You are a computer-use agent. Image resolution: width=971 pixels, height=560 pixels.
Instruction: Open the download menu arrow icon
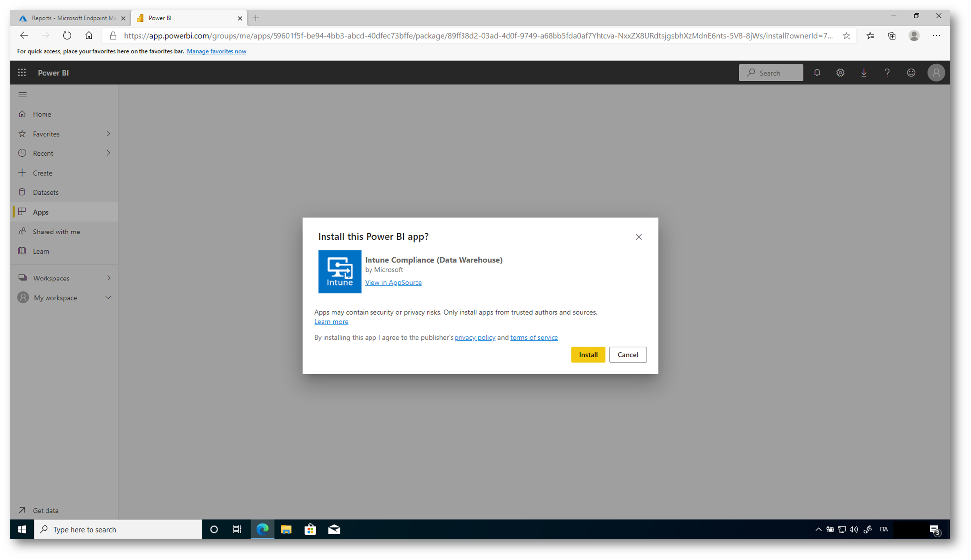(864, 73)
